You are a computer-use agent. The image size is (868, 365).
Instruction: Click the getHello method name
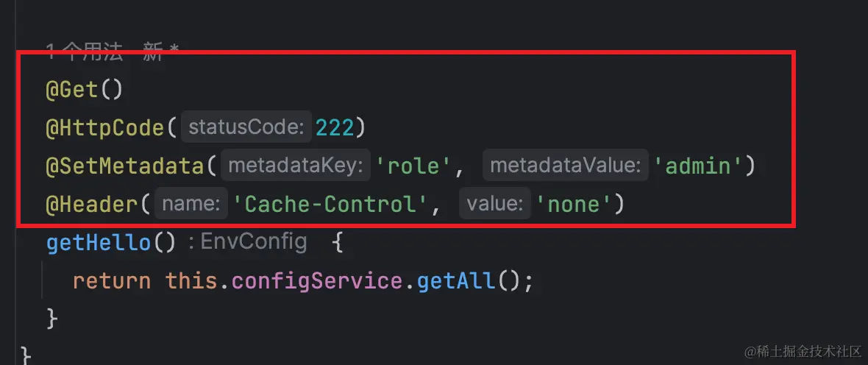tap(99, 243)
